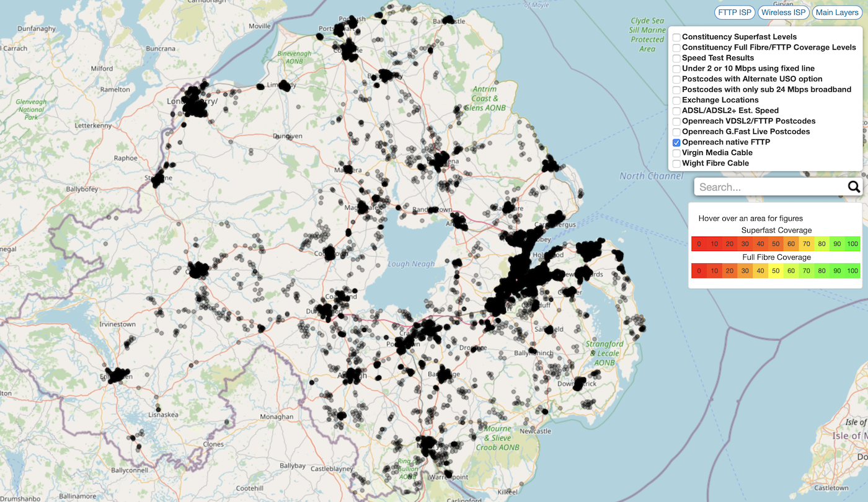
Task: Check Wight Fibre Cable layer
Action: (x=677, y=164)
